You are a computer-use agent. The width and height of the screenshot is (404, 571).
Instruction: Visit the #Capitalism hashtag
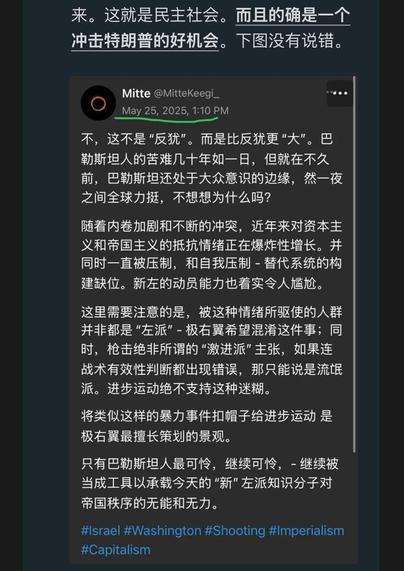(x=115, y=550)
